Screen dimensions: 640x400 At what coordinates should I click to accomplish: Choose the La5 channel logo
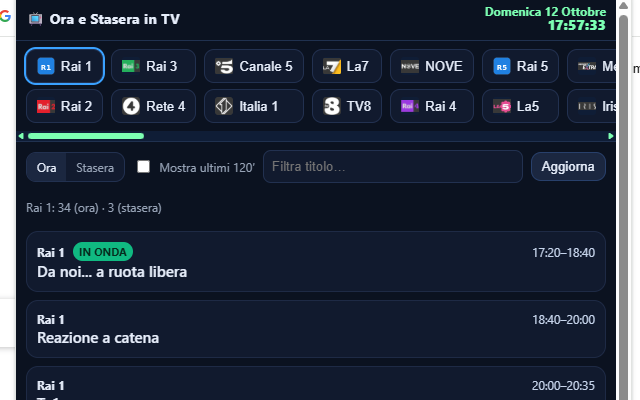pos(502,105)
